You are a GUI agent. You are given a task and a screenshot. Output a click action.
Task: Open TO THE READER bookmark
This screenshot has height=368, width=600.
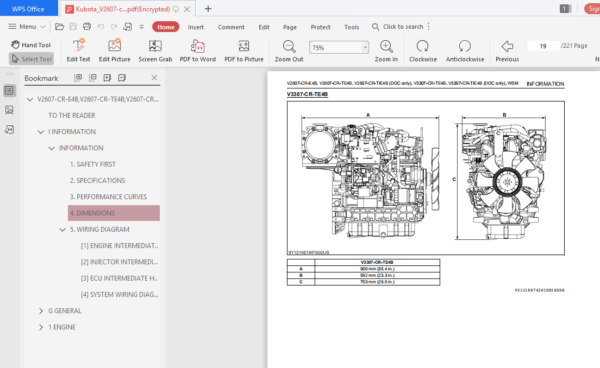pos(72,116)
